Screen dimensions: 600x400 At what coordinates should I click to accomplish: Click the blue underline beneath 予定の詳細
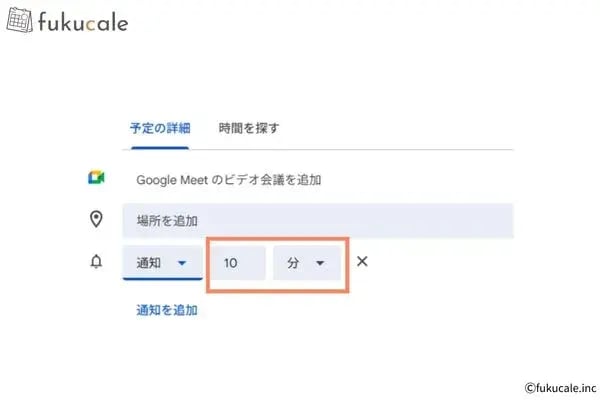click(x=160, y=148)
